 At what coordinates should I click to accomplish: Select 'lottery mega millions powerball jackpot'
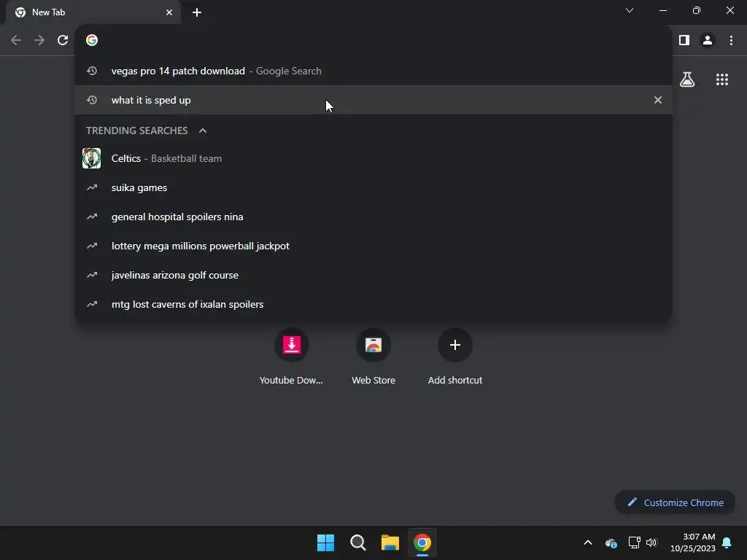(373, 246)
